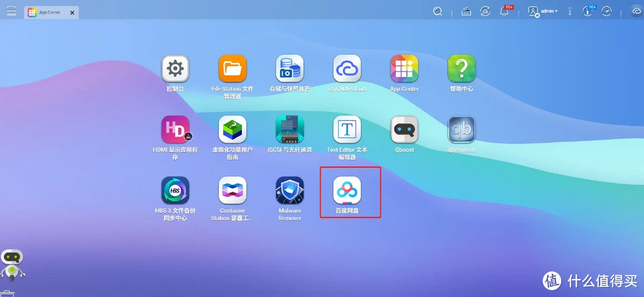Screen dimensions: 644x297
Task: Open the search magnifier in the top bar
Action: click(438, 11)
